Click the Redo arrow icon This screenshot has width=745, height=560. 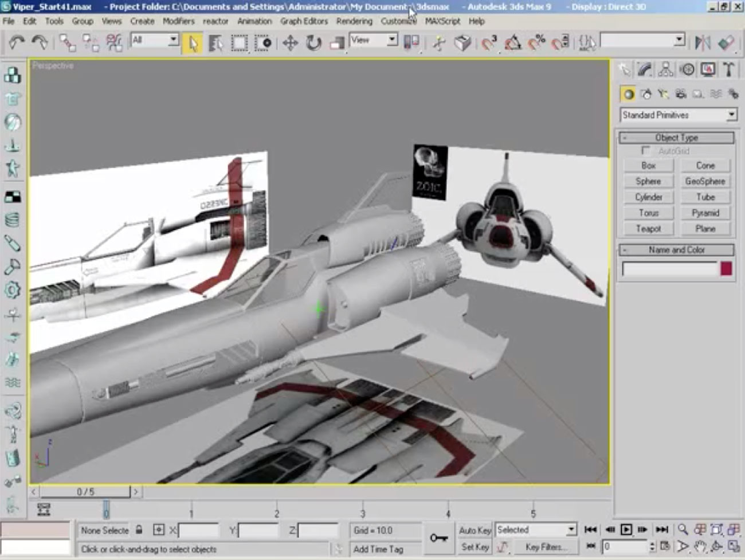pos(40,43)
